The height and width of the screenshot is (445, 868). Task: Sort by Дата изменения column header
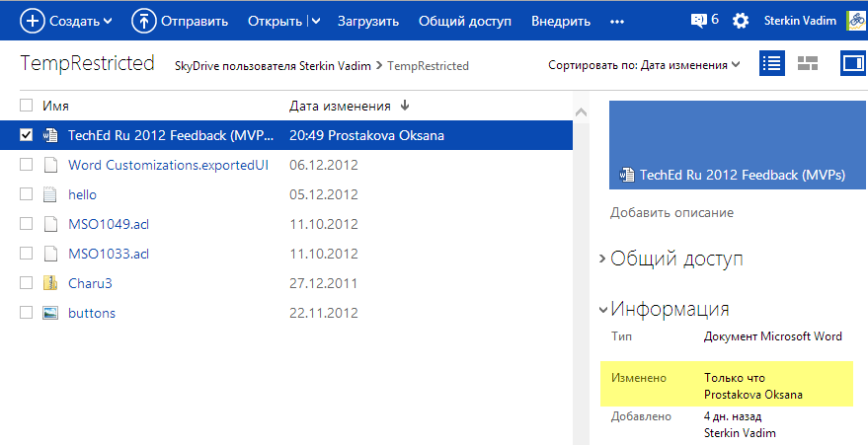[x=340, y=106]
